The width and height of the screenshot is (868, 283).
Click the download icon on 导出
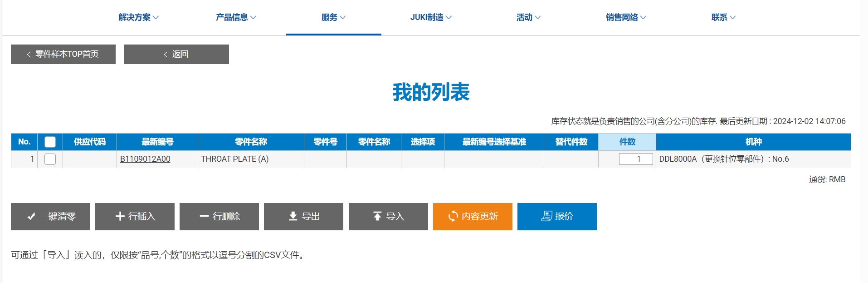coord(293,216)
